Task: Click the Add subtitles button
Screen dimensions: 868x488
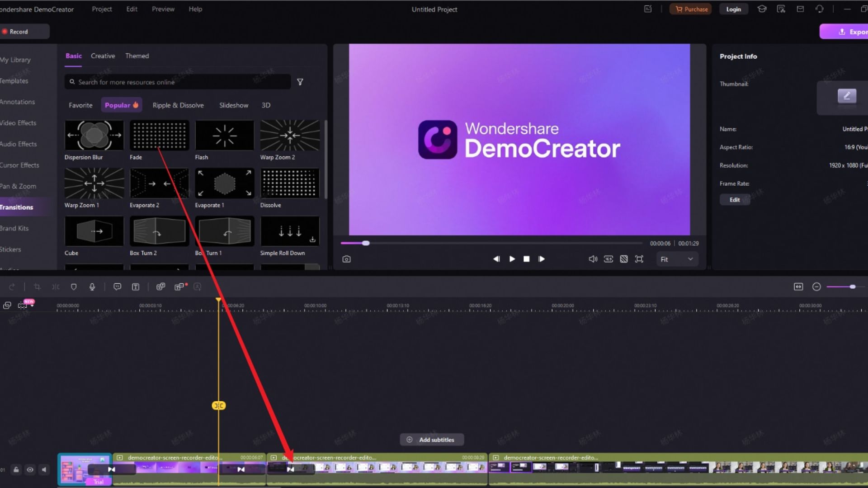Action: pyautogui.click(x=432, y=440)
